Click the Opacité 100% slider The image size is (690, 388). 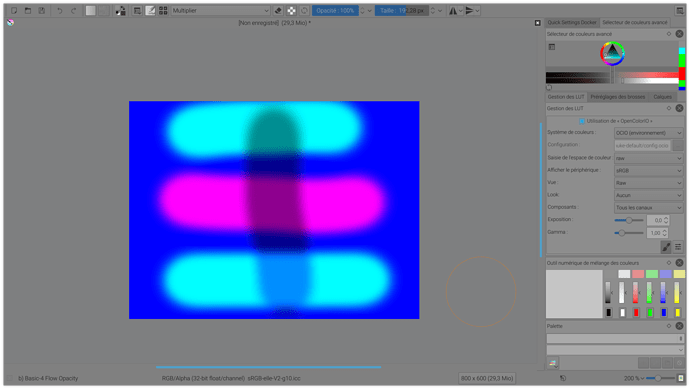point(335,11)
